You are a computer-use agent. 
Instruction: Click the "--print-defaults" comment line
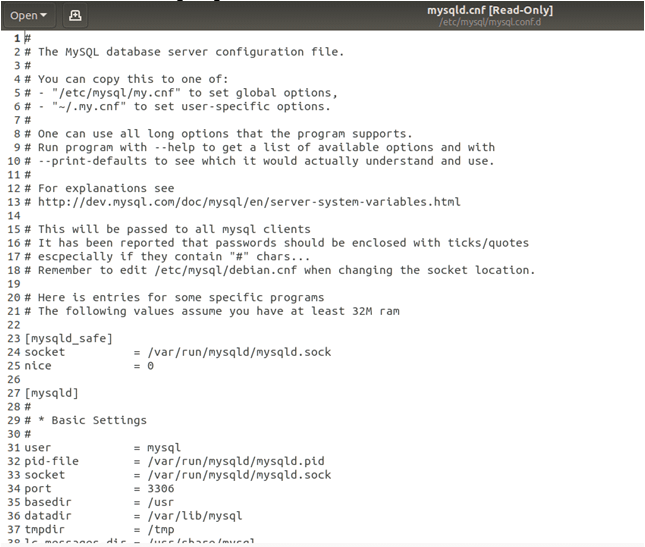260,160
